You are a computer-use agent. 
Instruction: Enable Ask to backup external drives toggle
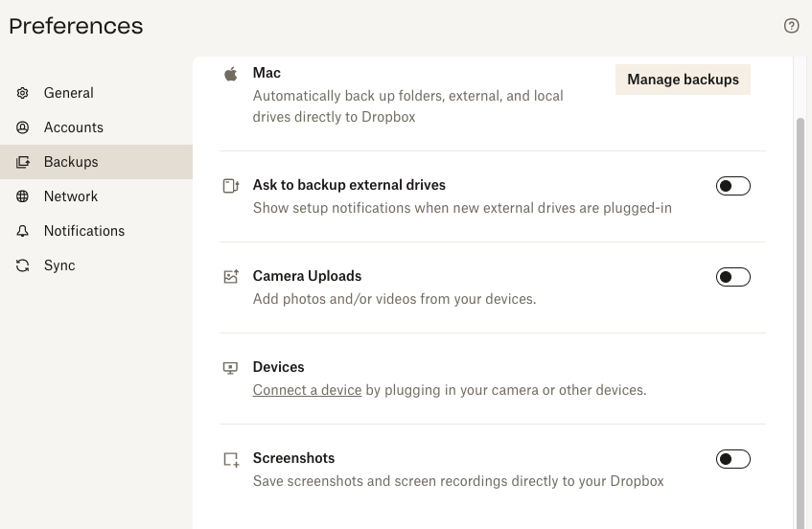tap(732, 186)
